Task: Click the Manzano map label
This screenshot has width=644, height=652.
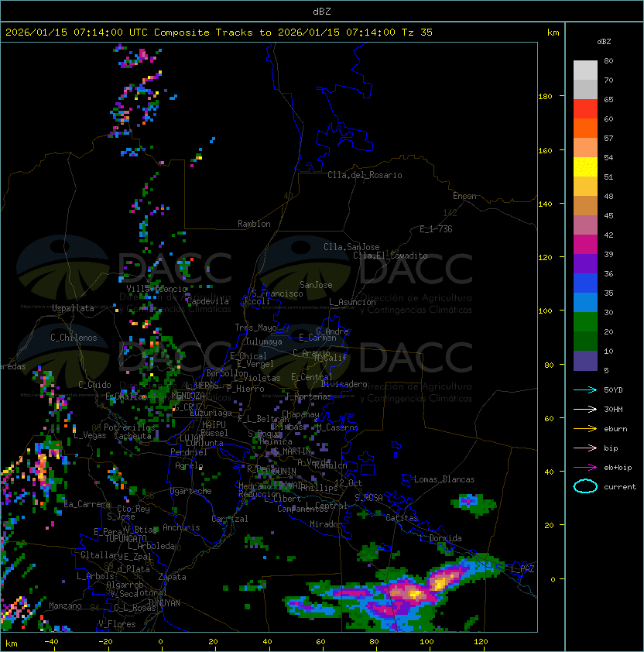Action: coord(65,606)
